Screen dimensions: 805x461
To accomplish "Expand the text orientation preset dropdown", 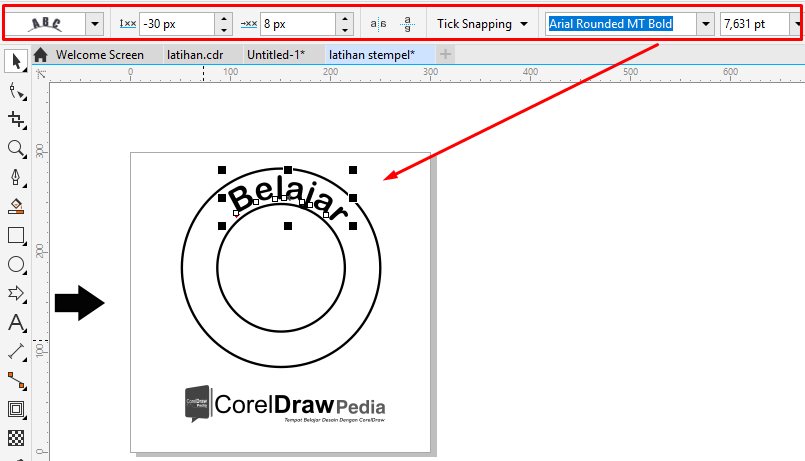I will pos(94,24).
